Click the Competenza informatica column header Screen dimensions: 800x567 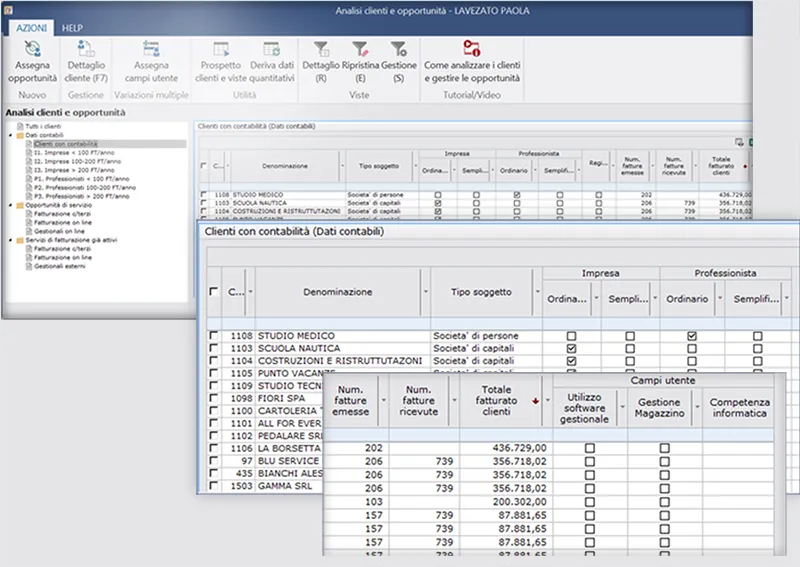pyautogui.click(x=739, y=407)
